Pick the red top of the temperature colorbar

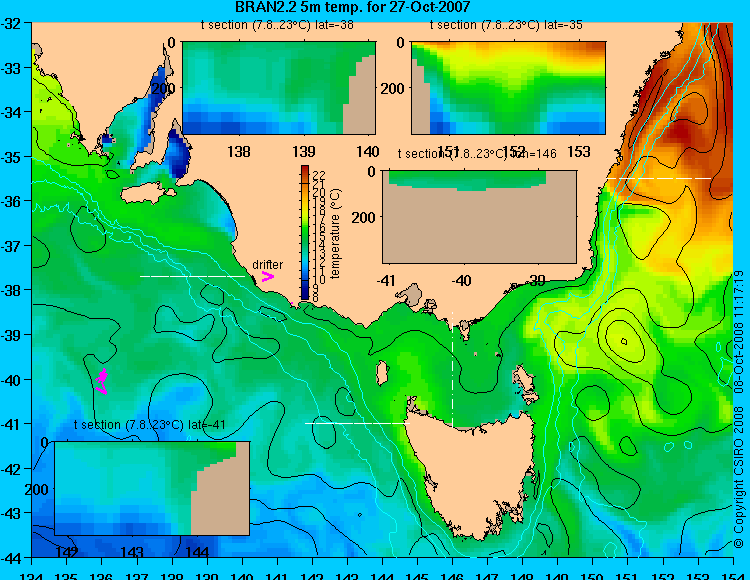305,171
